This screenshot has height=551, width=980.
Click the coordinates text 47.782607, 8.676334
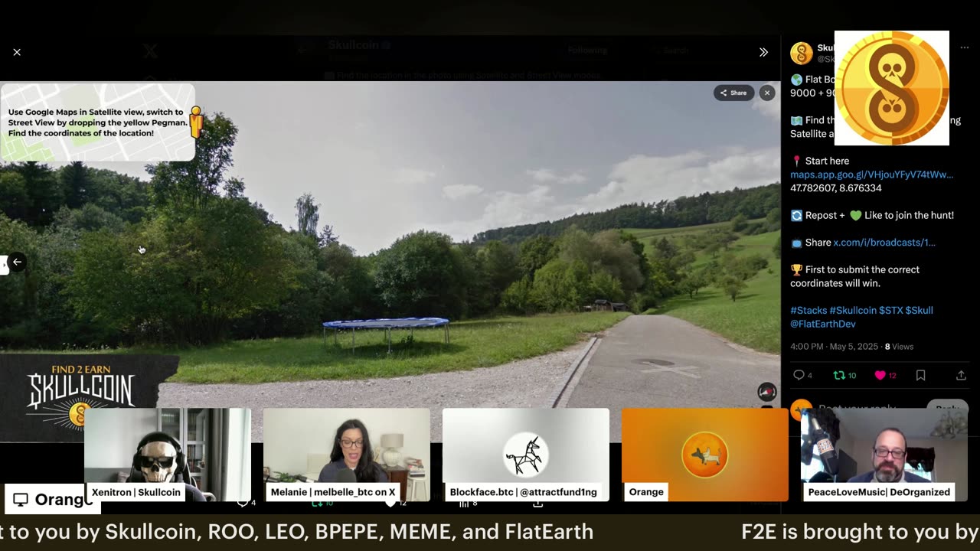pyautogui.click(x=835, y=188)
